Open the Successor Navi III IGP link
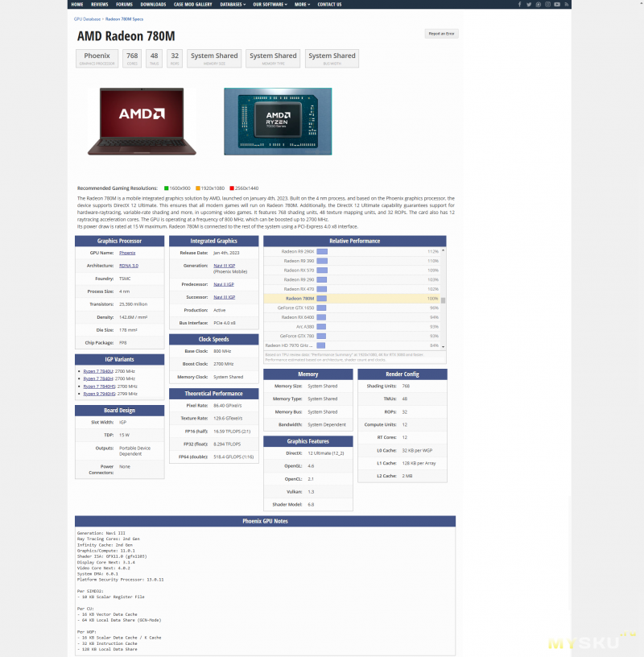 point(224,297)
